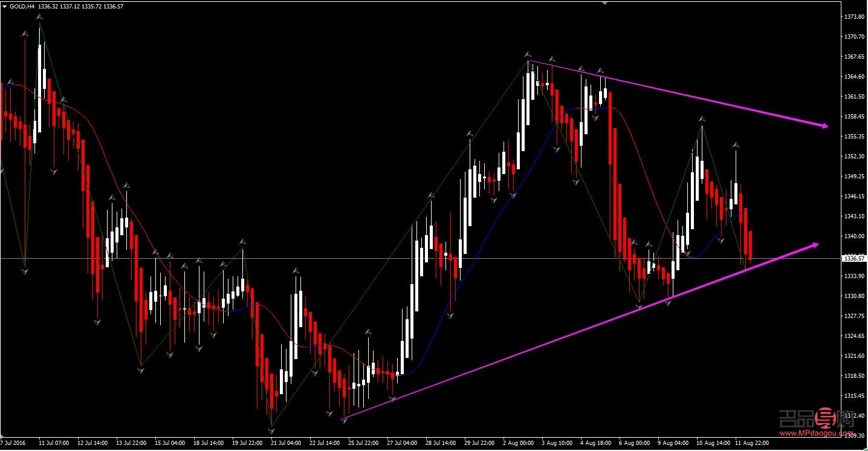Image resolution: width=868 pixels, height=451 pixels.
Task: Click the 11 Aug 22:00 time label
Action: 751,443
